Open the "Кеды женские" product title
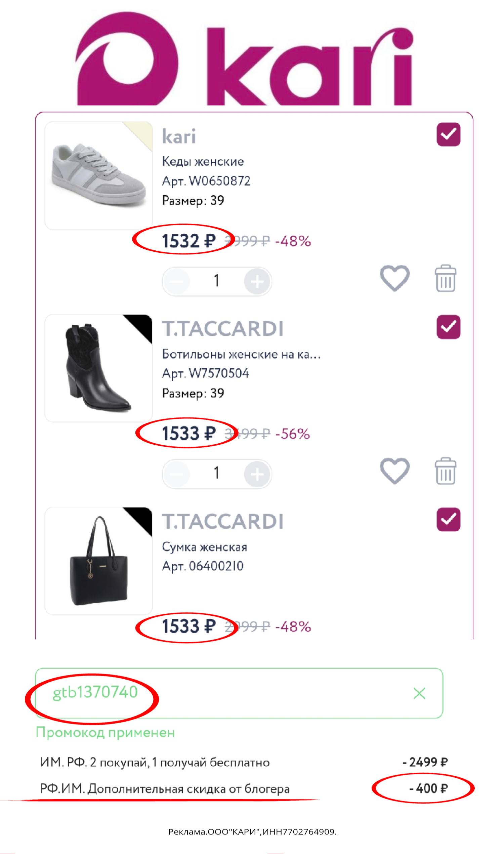Screen dimensions: 504x854 tap(203, 161)
